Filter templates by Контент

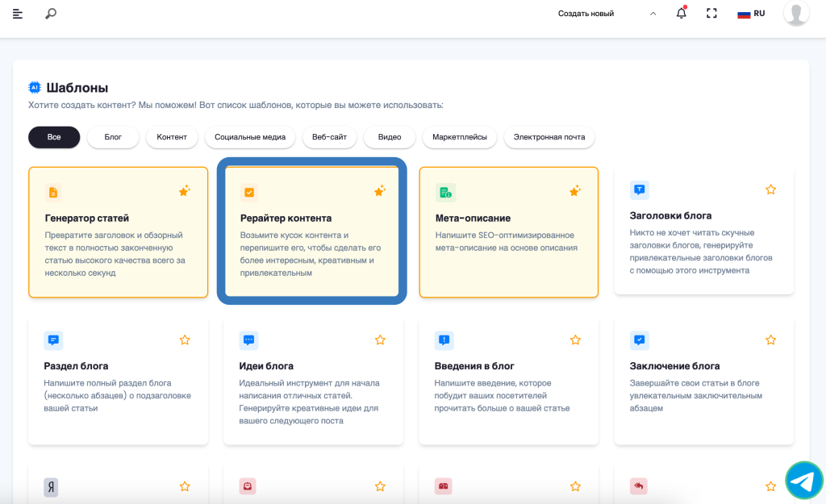point(172,137)
